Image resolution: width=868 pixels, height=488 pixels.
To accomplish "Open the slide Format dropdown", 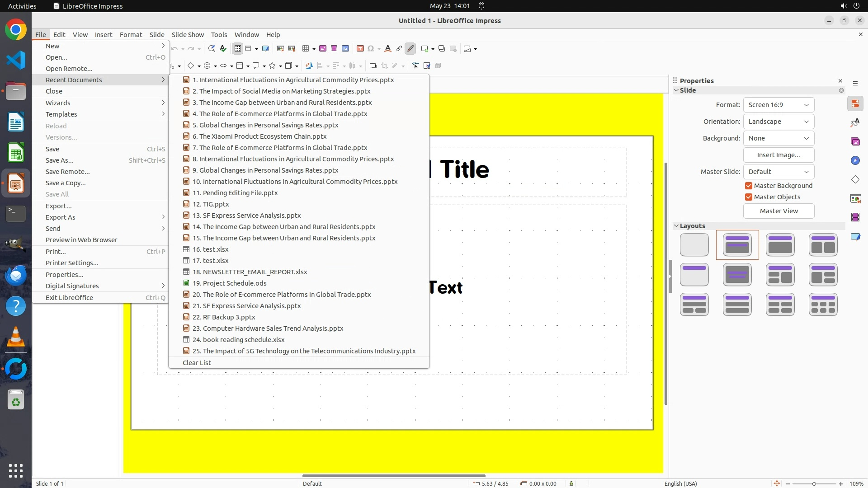I will tap(778, 105).
